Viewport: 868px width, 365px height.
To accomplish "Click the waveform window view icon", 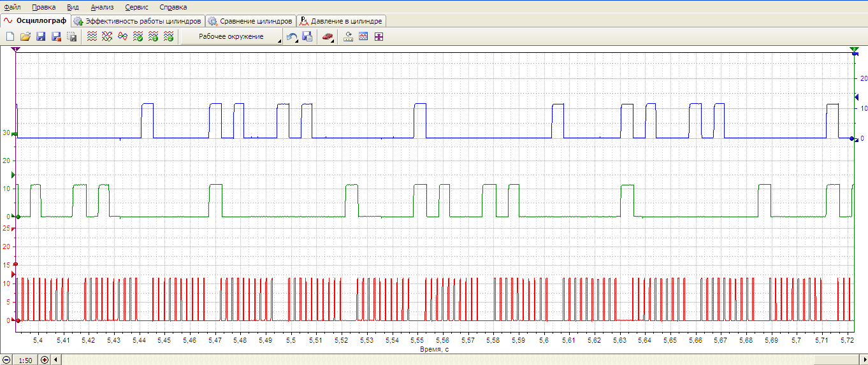I will coord(363,37).
